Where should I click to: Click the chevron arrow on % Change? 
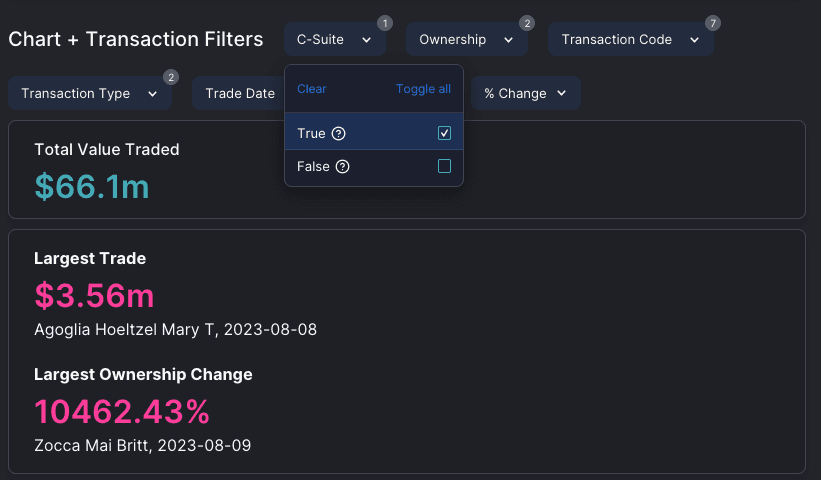click(561, 93)
